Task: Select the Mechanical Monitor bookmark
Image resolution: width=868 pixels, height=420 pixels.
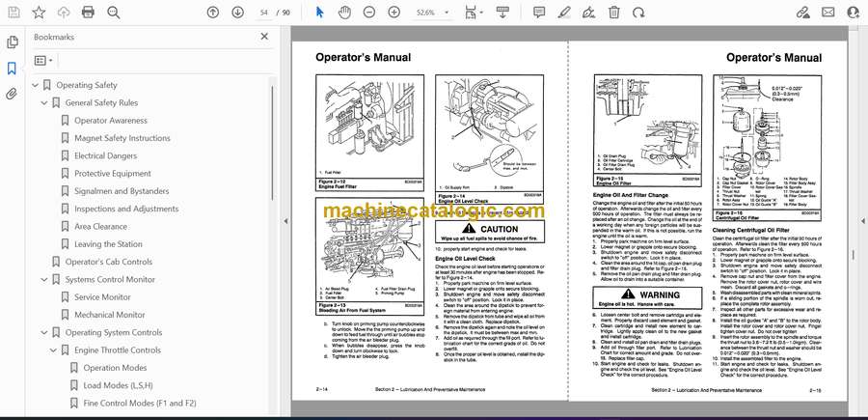Action: point(110,315)
